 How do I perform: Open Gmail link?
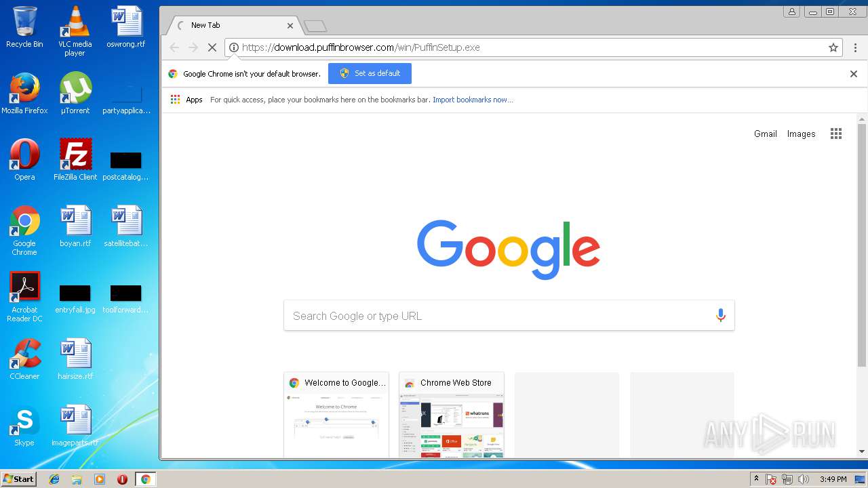[x=765, y=134]
